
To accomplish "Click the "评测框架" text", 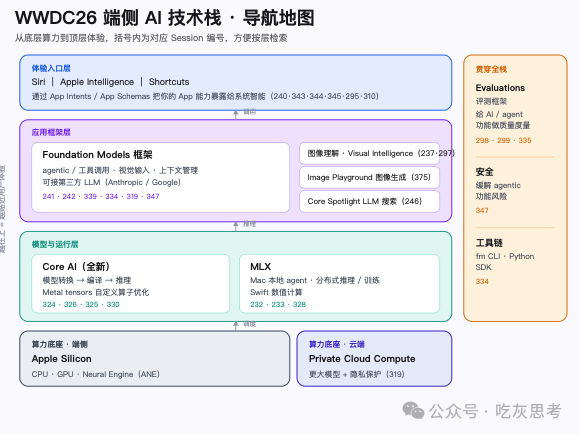I will click(x=491, y=101).
